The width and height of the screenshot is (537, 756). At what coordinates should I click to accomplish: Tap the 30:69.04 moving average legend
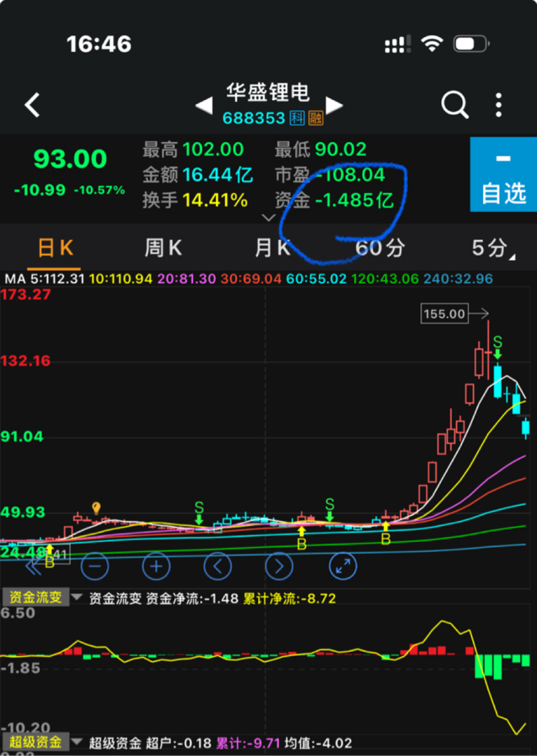(x=251, y=278)
